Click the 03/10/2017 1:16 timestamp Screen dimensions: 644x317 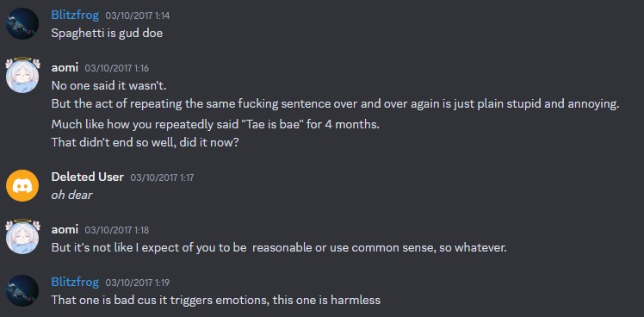point(116,68)
